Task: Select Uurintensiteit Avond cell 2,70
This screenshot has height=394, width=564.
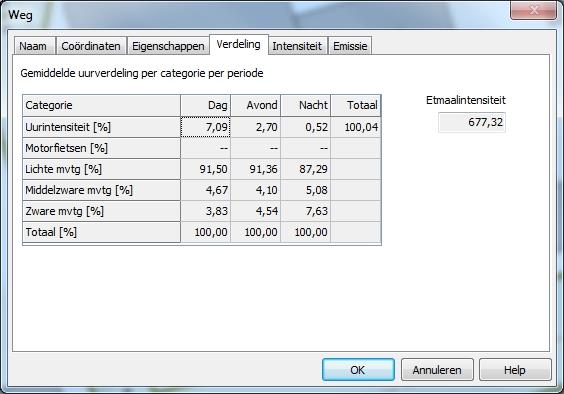Action: pyautogui.click(x=256, y=127)
